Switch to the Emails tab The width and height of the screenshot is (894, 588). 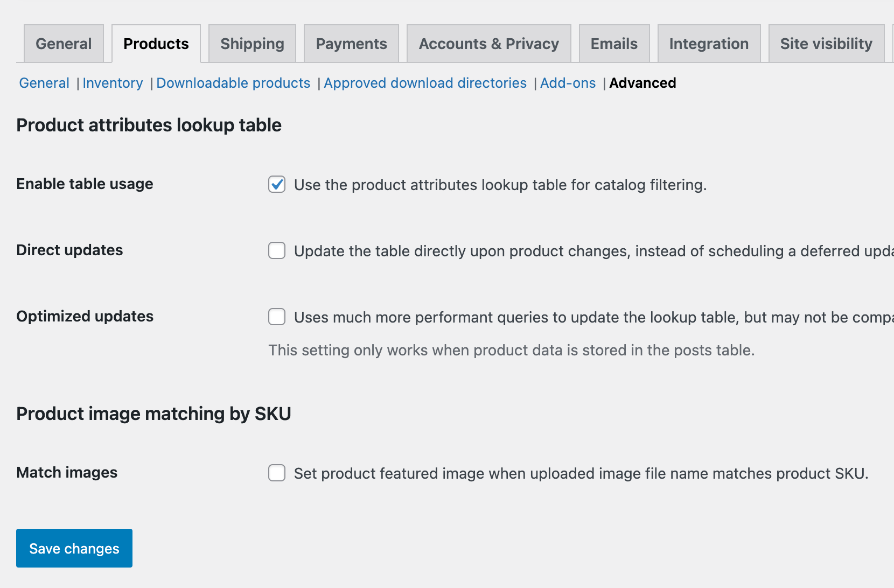click(613, 44)
